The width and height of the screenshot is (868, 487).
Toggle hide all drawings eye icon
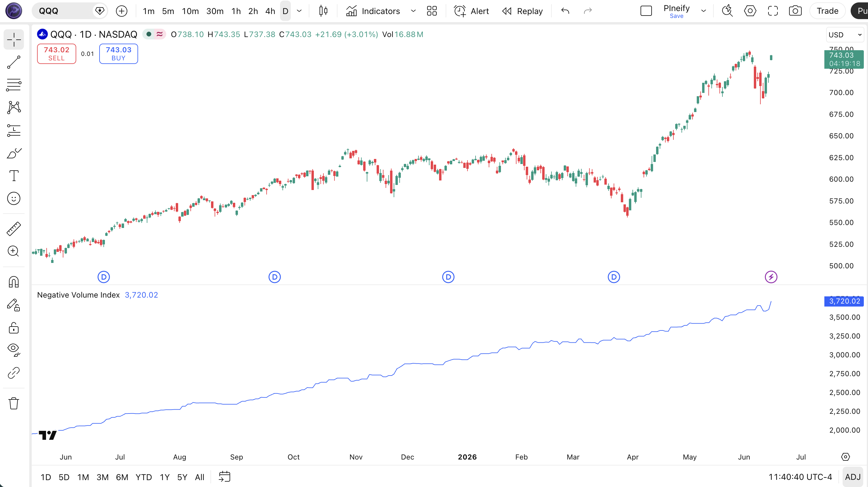14,350
